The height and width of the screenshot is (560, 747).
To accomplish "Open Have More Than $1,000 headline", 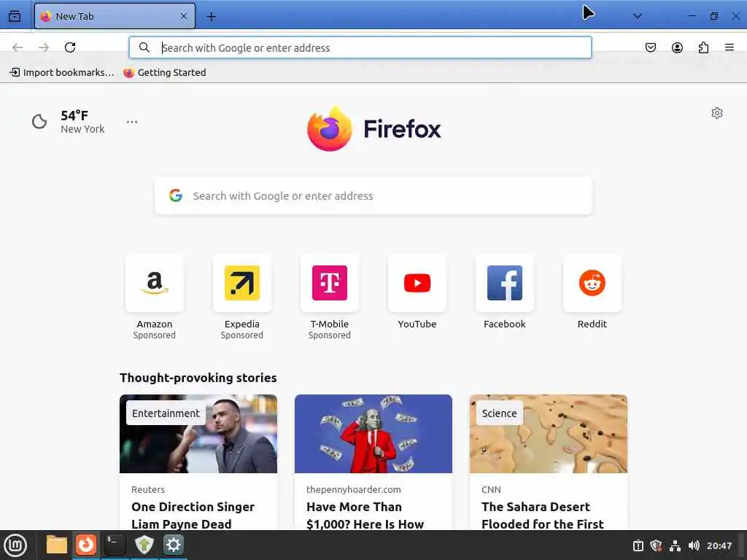I will 365,516.
